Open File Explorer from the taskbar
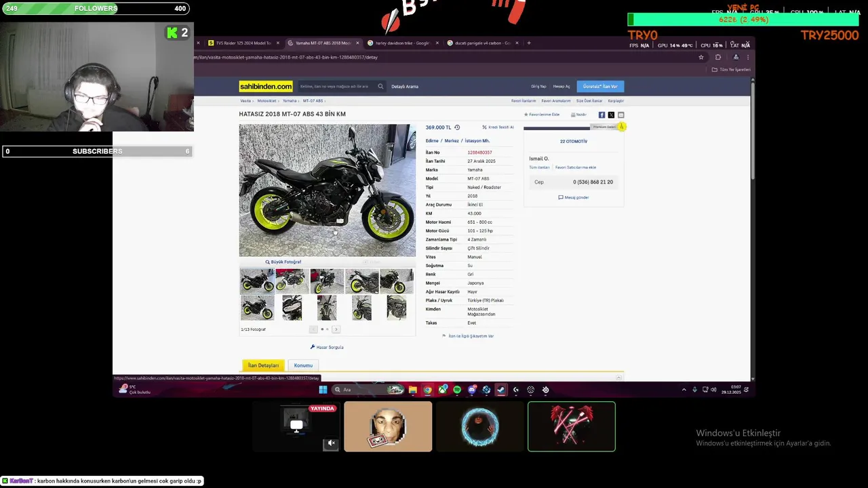 412,390
